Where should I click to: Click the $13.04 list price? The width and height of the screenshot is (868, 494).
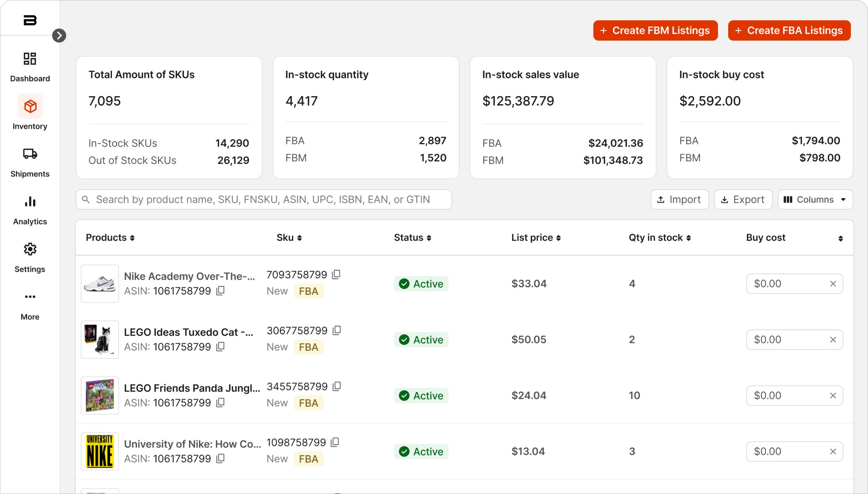[x=528, y=452]
